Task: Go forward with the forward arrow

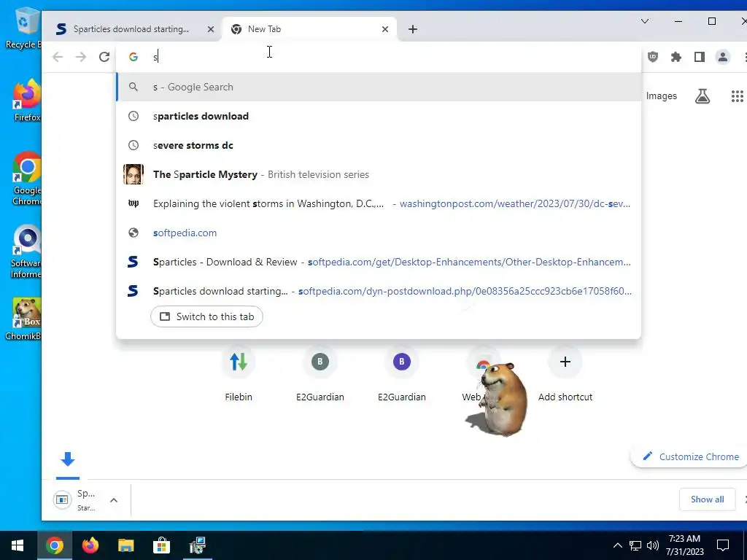Action: point(81,57)
